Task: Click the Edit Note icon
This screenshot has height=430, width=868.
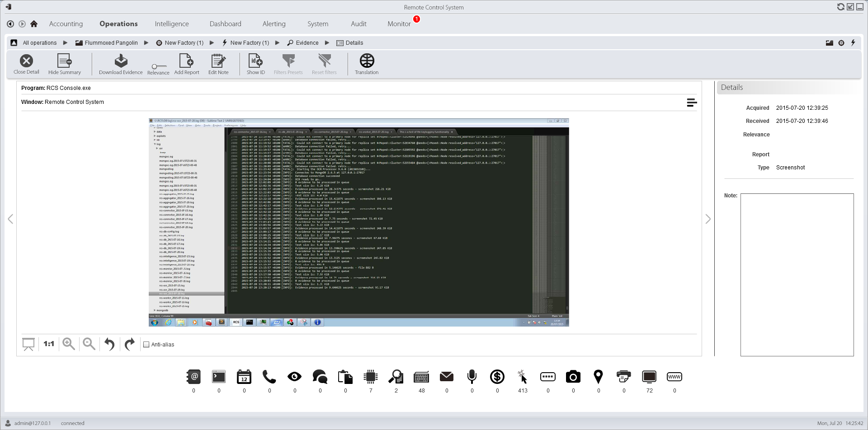Action: click(x=218, y=61)
